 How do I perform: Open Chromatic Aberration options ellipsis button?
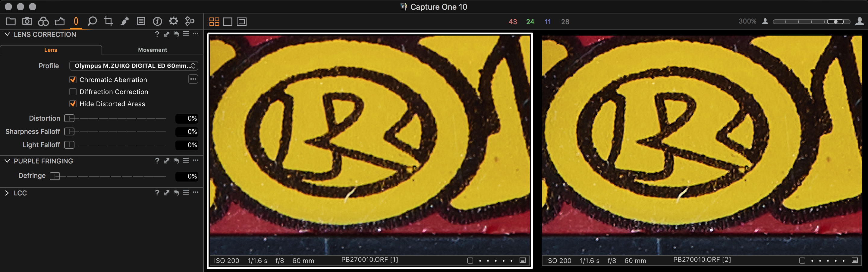point(193,79)
